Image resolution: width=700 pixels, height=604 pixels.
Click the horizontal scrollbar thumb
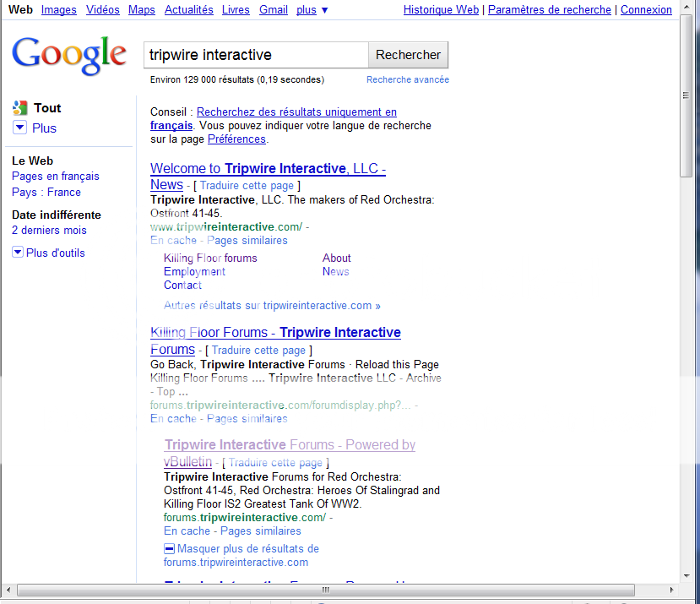coord(325,589)
